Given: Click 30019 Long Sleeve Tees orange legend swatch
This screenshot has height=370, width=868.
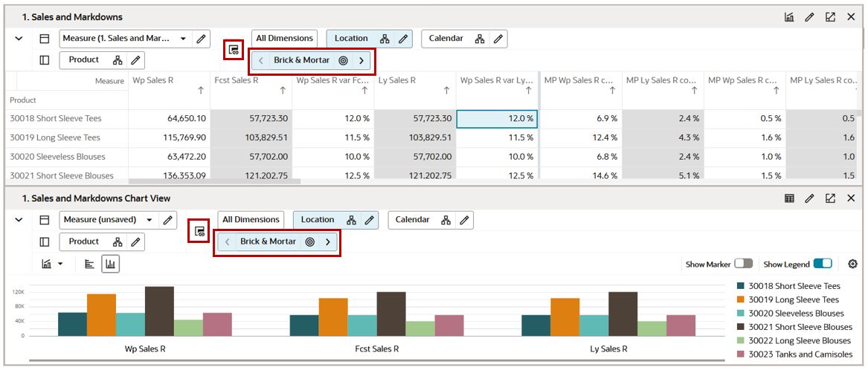Looking at the screenshot, I should click(740, 299).
